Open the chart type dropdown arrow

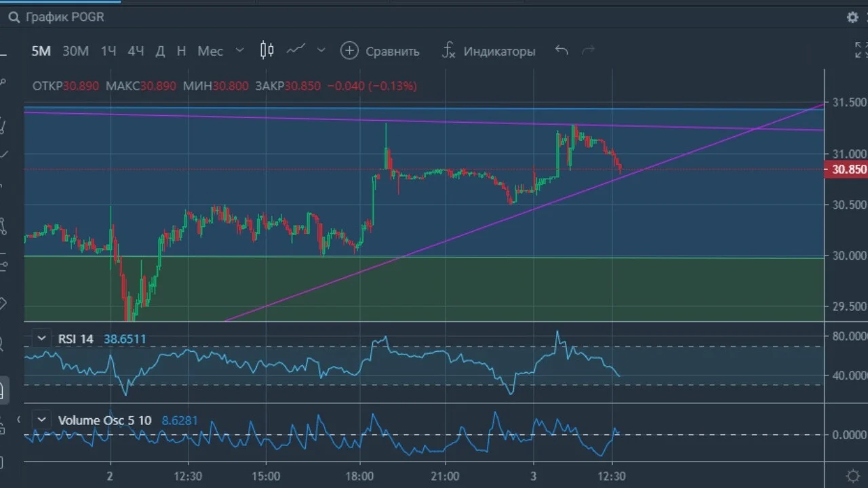[321, 50]
